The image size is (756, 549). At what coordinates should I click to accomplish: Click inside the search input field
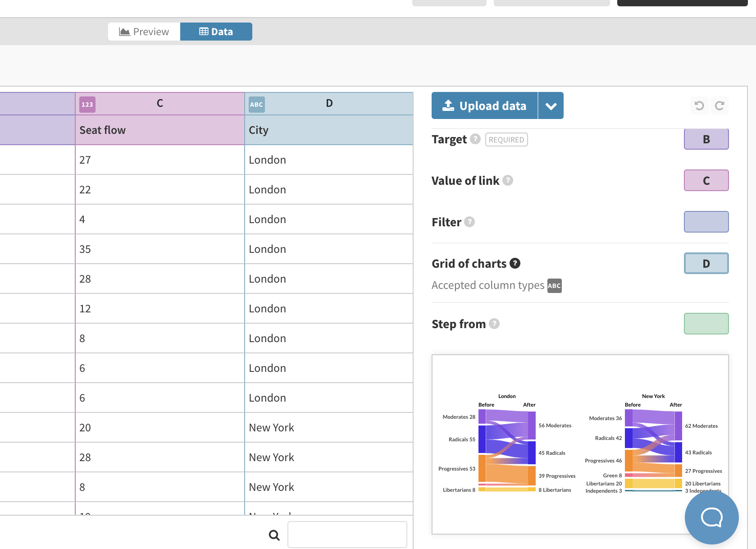[x=347, y=535]
